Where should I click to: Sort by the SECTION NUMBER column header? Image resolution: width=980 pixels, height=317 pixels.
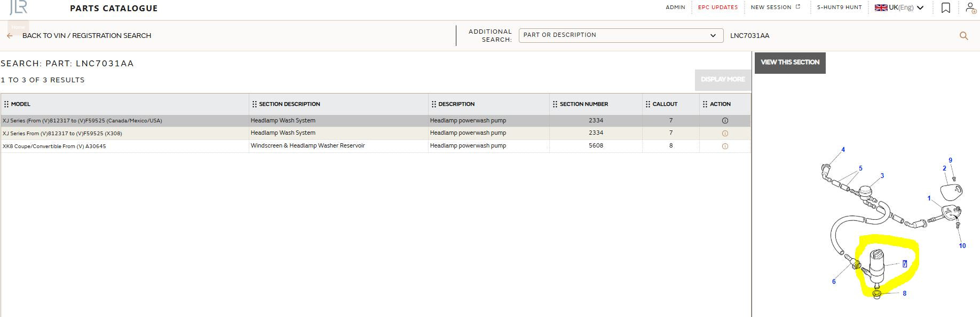click(x=584, y=104)
